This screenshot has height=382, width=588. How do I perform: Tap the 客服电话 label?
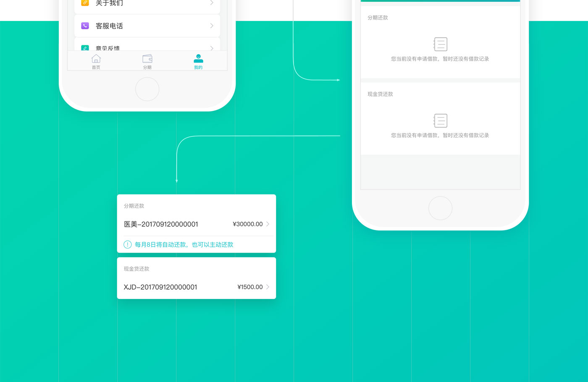tap(109, 26)
